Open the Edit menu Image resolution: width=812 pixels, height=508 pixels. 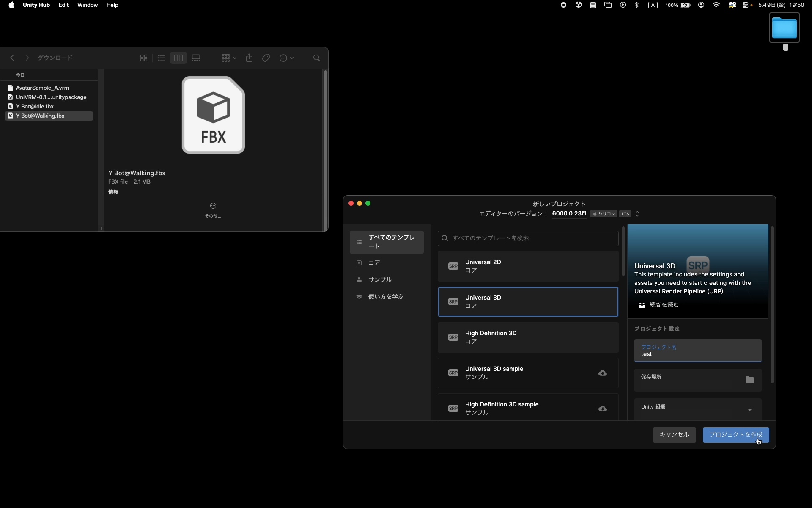coord(63,5)
